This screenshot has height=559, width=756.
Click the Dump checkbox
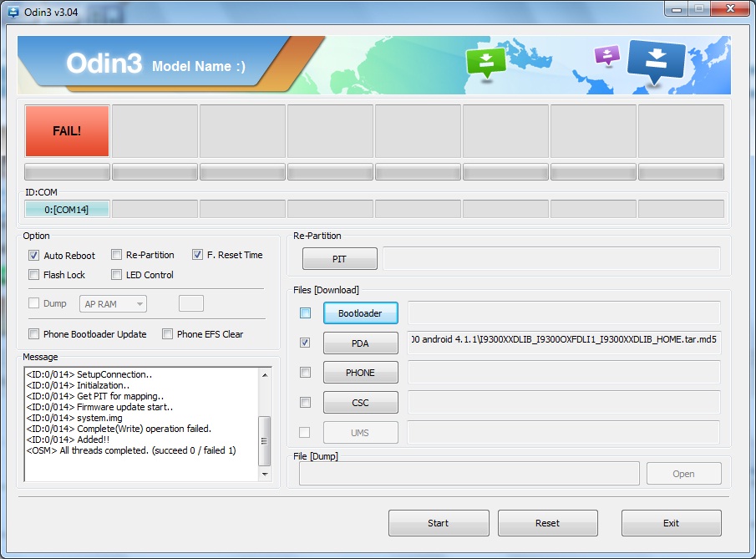click(33, 302)
